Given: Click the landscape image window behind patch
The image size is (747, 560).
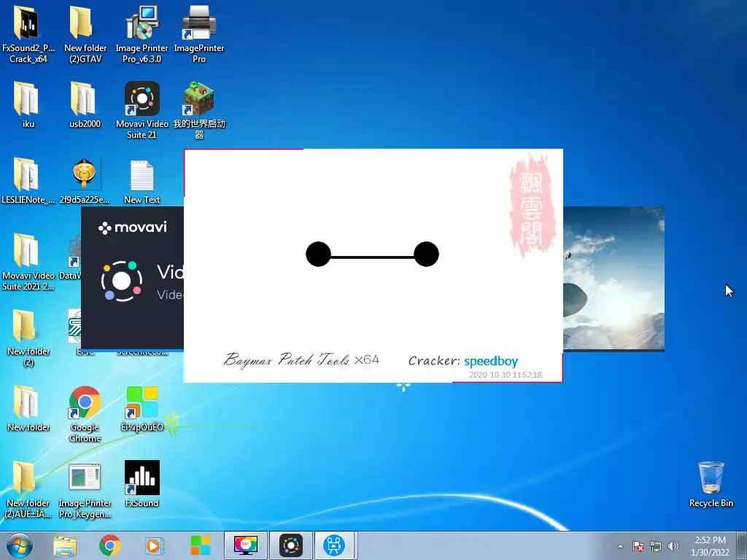Looking at the screenshot, I should click(614, 279).
